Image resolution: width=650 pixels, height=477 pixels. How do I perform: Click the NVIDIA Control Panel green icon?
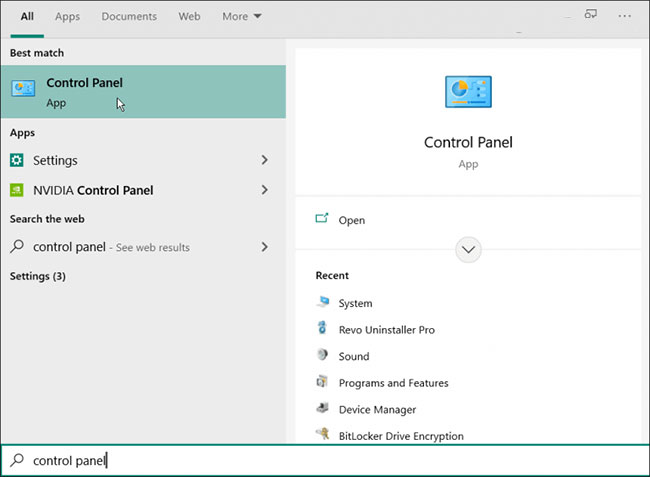pyautogui.click(x=17, y=190)
